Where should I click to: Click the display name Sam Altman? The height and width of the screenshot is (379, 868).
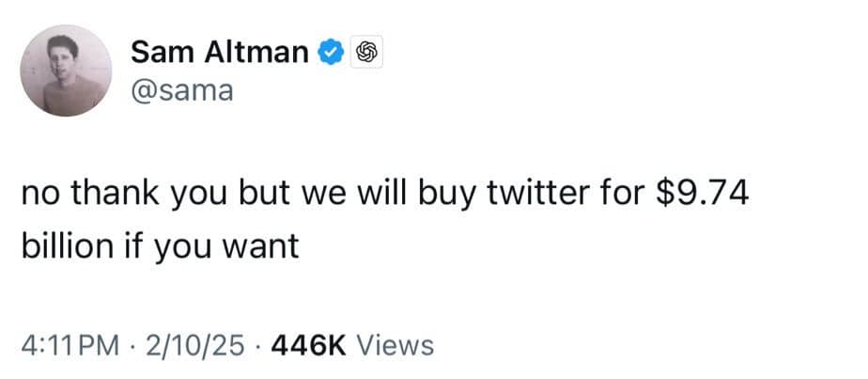pyautogui.click(x=220, y=53)
